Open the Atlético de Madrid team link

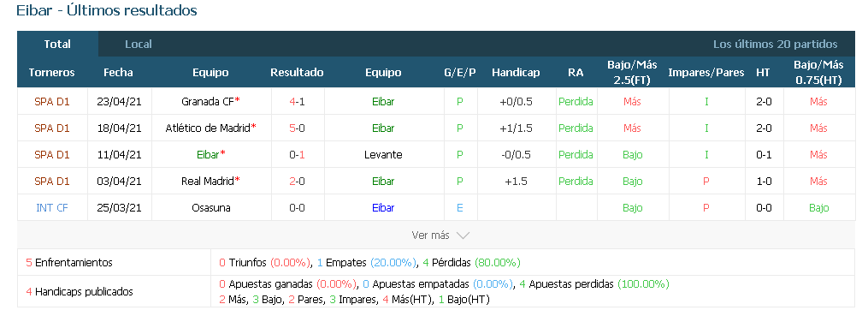point(208,128)
